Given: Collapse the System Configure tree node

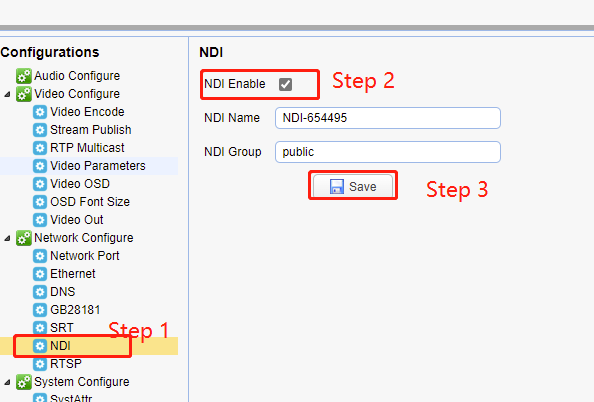Looking at the screenshot, I should (x=7, y=382).
